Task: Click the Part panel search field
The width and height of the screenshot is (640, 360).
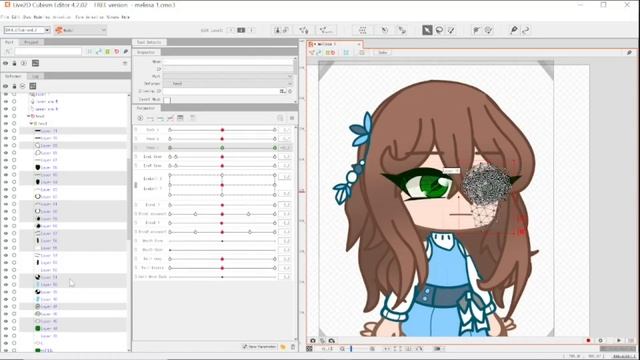Action: click(48, 51)
